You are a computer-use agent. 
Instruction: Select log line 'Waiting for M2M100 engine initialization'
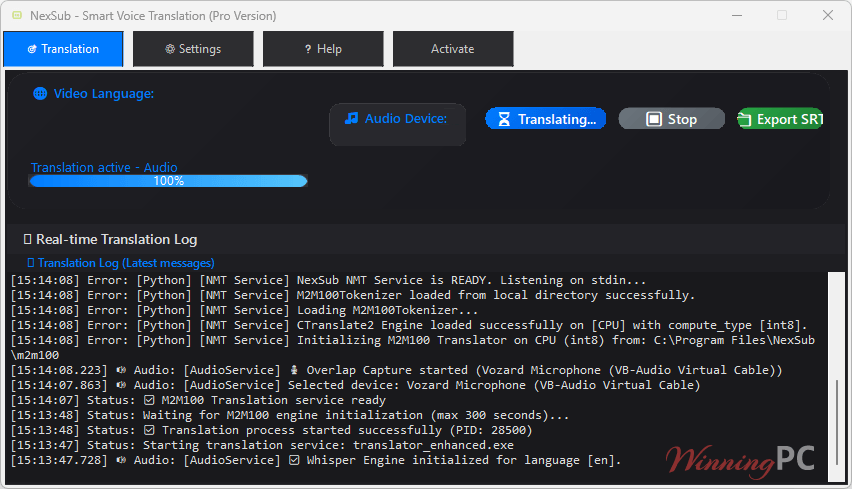pos(290,415)
